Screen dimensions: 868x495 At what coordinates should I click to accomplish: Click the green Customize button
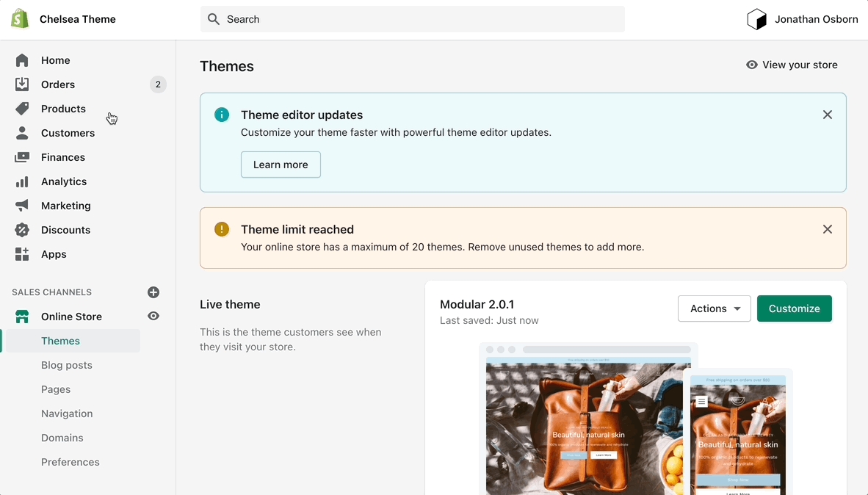click(x=794, y=308)
